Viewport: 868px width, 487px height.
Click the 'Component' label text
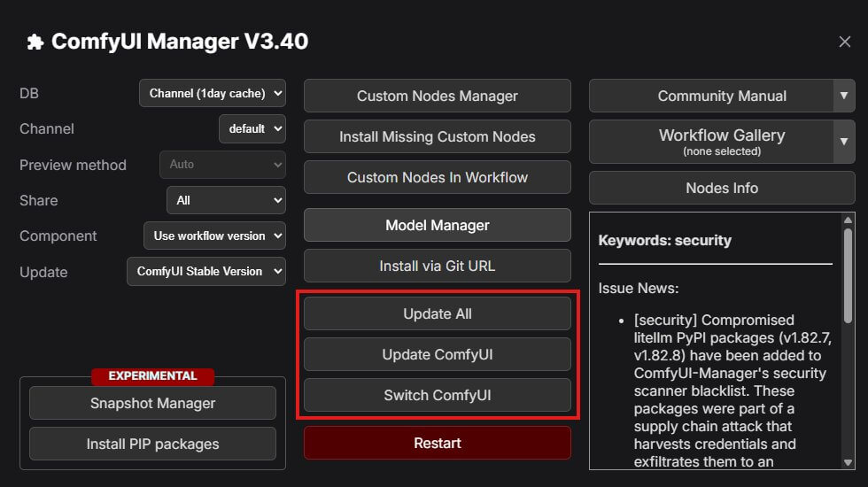click(x=58, y=236)
